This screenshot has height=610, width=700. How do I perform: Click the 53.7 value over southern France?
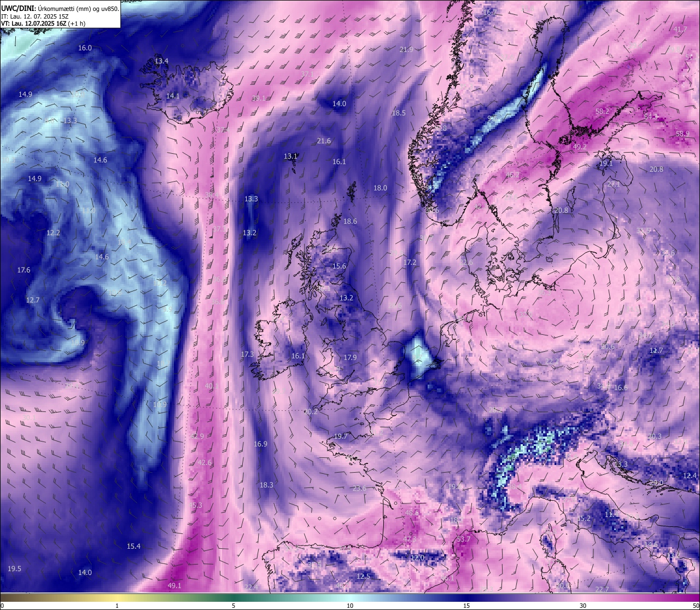tap(463, 539)
